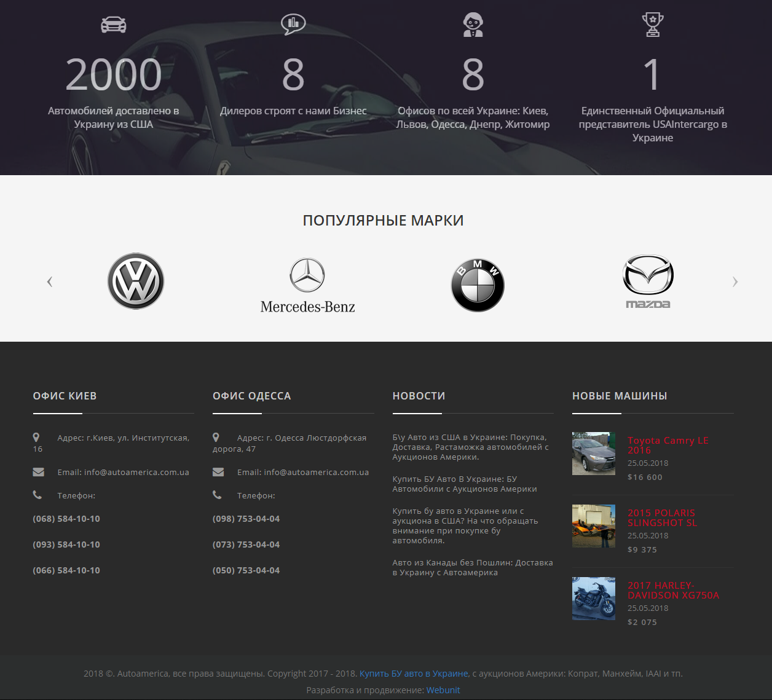Open the Toyota Camry LE 2016 thumbnail
The height and width of the screenshot is (700, 772).
594,454
